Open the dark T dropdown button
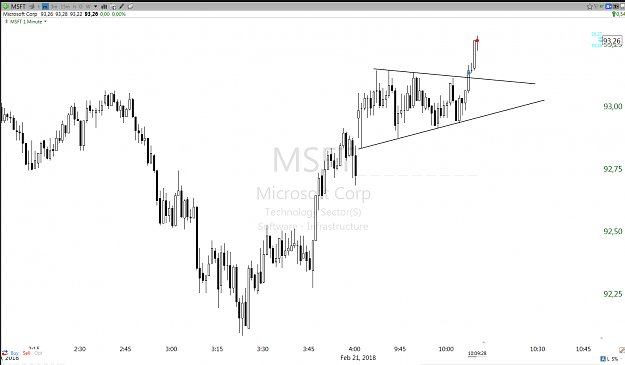The width and height of the screenshot is (625, 365). pos(616,6)
